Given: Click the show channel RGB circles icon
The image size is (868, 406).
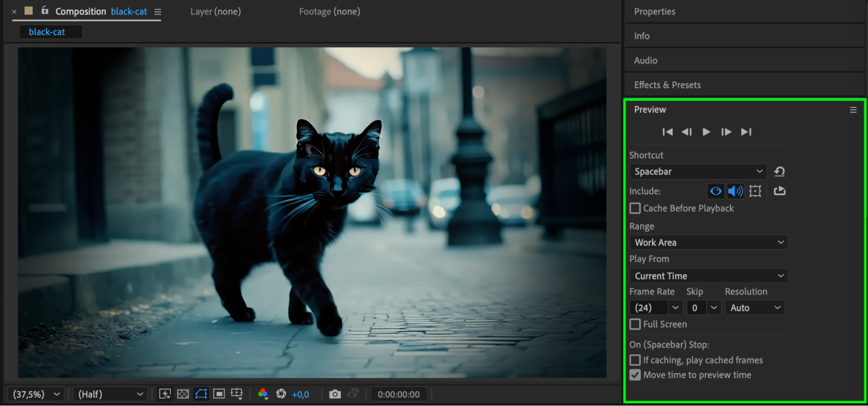Looking at the screenshot, I should 263,394.
